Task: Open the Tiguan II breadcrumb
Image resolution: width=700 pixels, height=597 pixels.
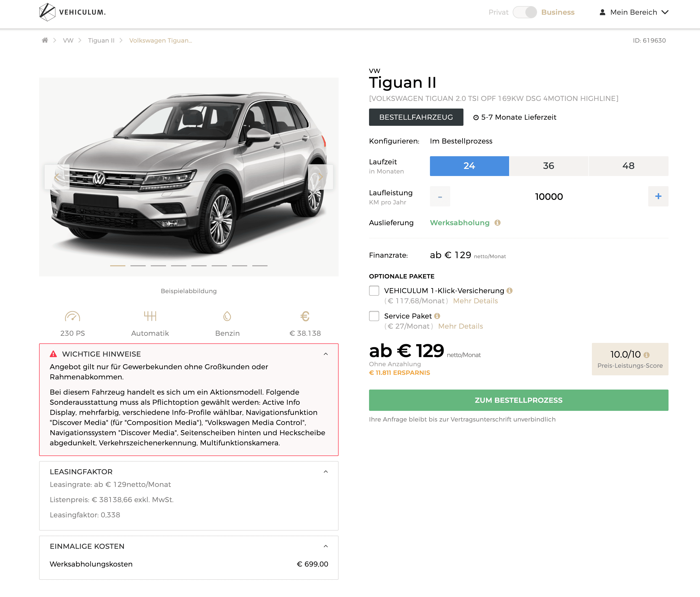Action: (x=101, y=40)
